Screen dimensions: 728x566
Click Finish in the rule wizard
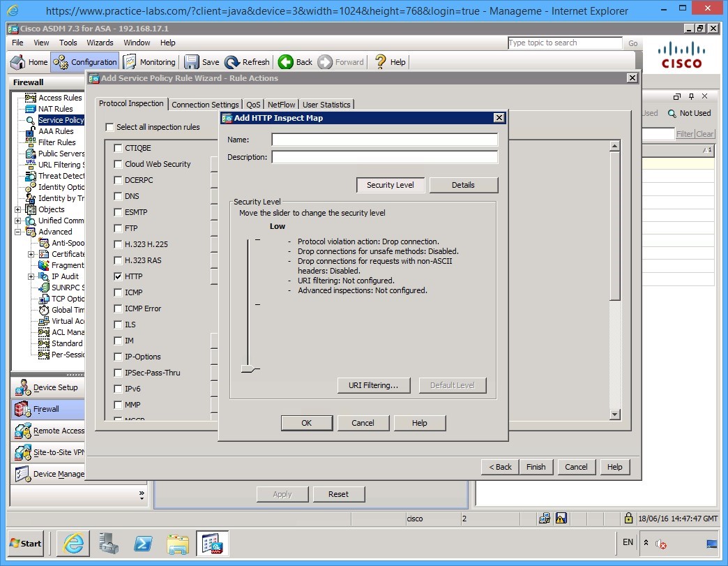coord(536,466)
